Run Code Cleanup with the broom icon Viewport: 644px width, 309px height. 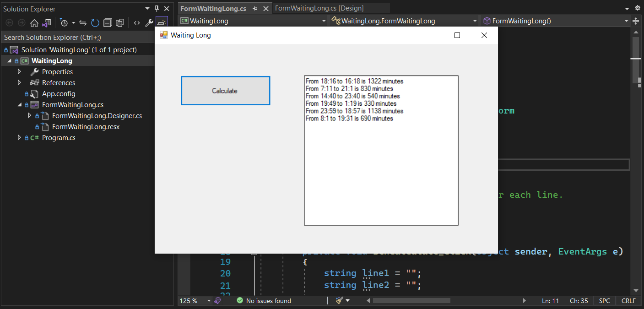pos(339,301)
